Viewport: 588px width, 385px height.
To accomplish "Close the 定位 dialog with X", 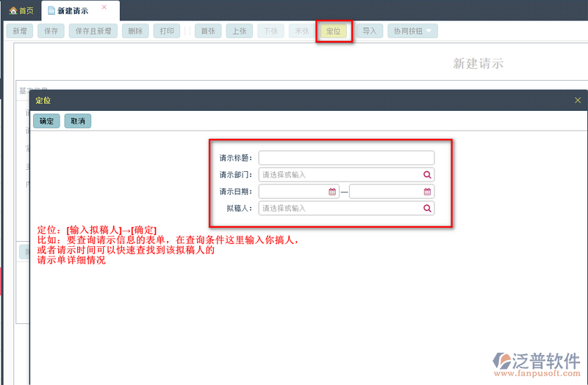I will click(x=577, y=101).
